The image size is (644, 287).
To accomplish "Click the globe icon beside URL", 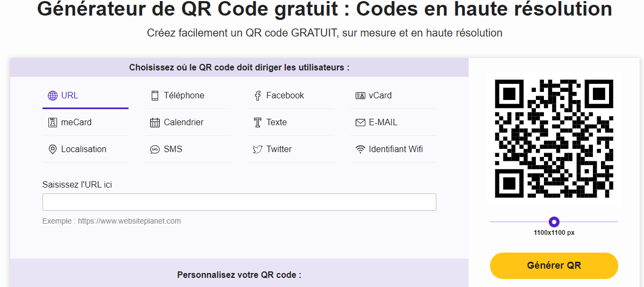I will [x=53, y=96].
